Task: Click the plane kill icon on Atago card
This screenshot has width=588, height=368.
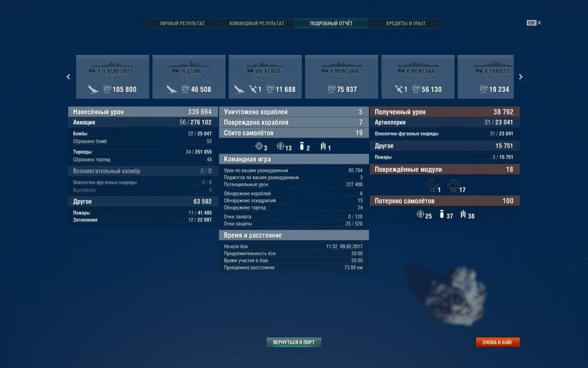Action: pos(253,89)
